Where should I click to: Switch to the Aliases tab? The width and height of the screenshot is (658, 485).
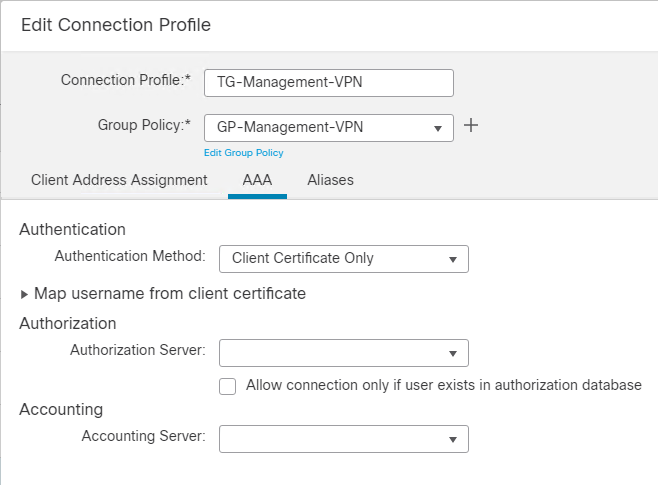[330, 180]
